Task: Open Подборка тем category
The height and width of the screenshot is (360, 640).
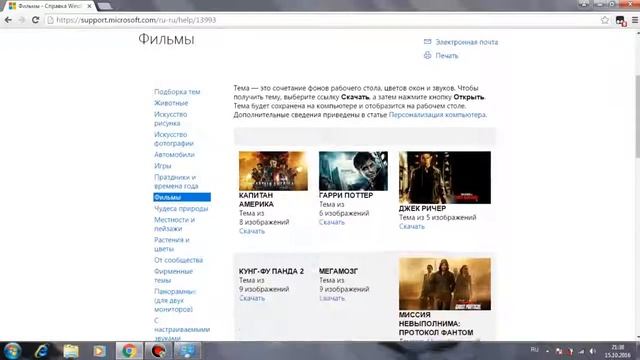Action: click(177, 92)
